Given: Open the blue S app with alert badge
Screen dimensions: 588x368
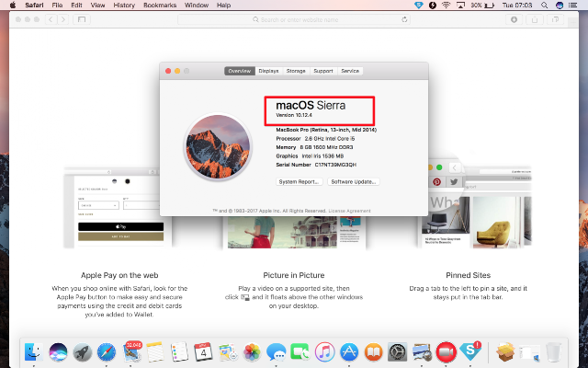Looking at the screenshot, I should pyautogui.click(x=470, y=351).
